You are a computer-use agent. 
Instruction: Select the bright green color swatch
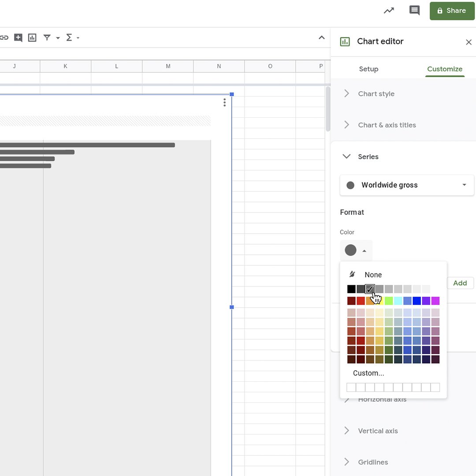pos(389,301)
